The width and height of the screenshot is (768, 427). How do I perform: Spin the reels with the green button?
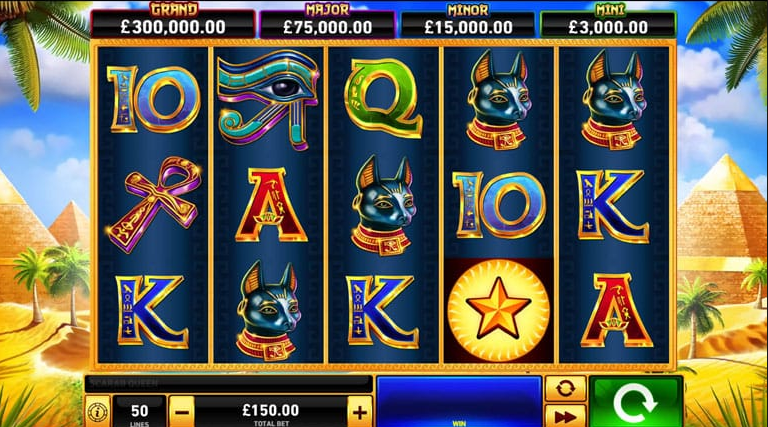(x=635, y=402)
